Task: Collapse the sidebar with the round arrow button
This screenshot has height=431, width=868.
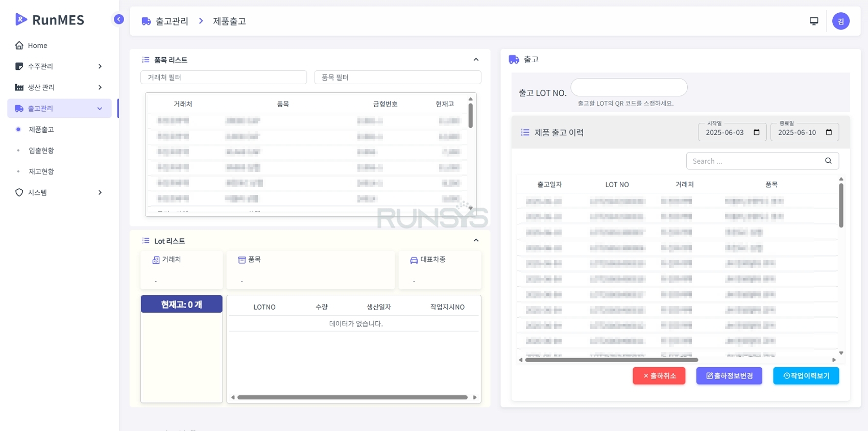Action: pos(118,19)
